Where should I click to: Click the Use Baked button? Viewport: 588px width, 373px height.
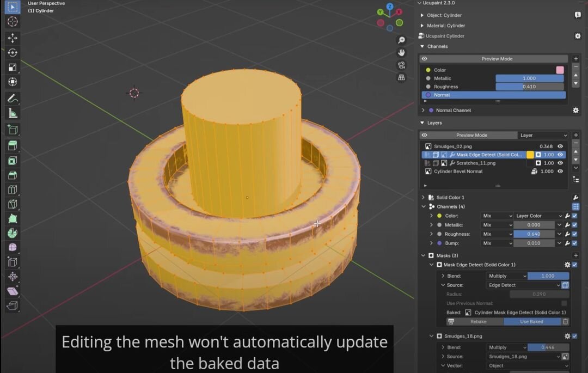(x=532, y=322)
